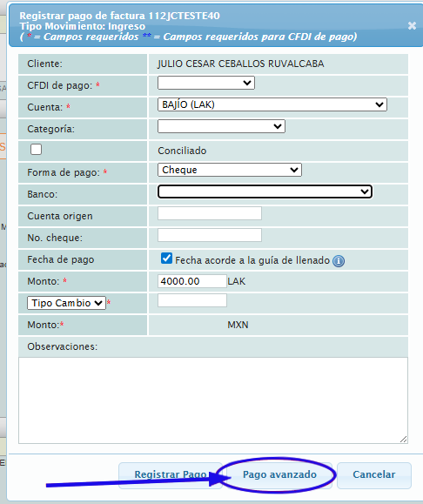
Task: Close the Registrar pago dialog with X
Action: pos(412,26)
